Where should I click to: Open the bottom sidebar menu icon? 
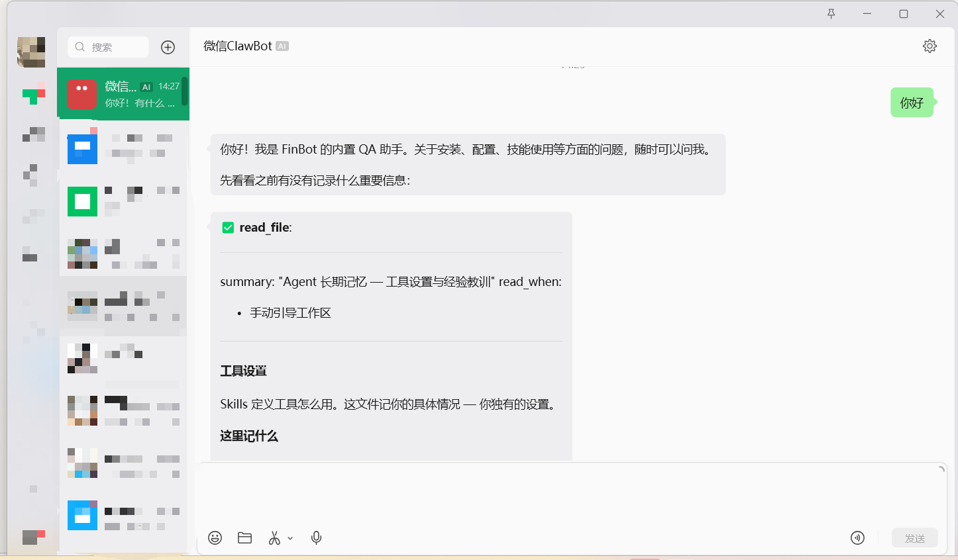[33, 537]
